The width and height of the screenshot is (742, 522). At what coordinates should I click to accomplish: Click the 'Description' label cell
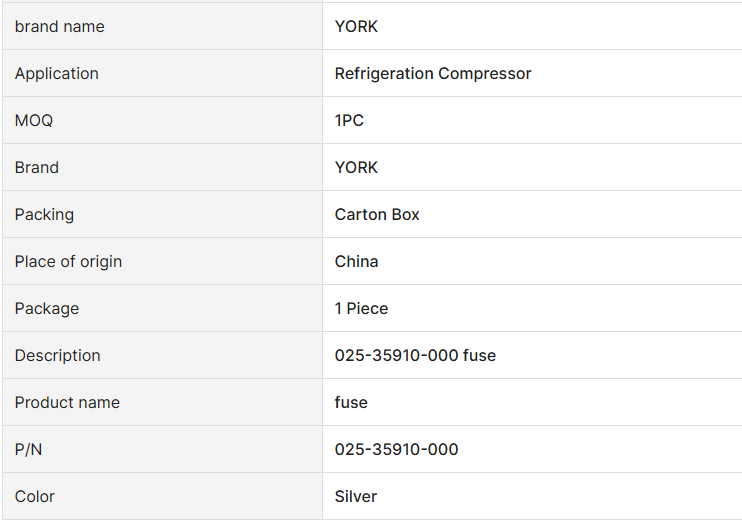tap(58, 356)
